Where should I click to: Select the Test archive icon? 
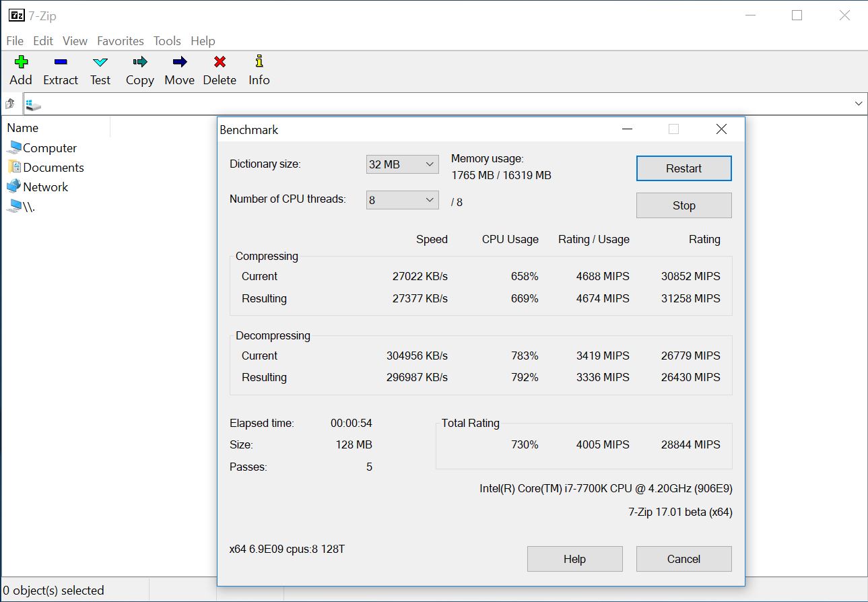pos(100,63)
